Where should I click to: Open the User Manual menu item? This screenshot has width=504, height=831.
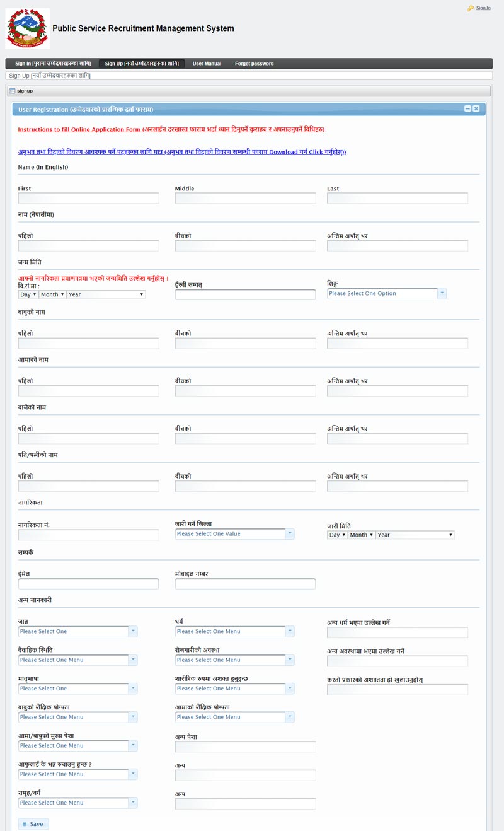click(207, 64)
